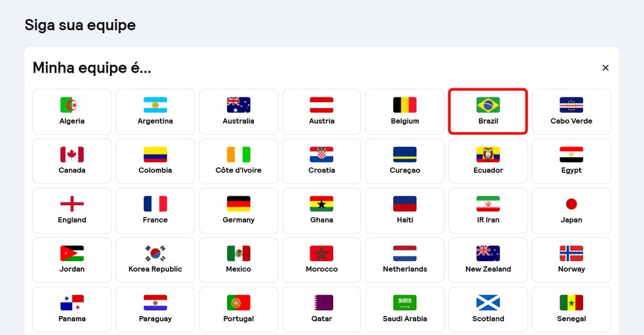Choose the Cabo Verde flag icon
The width and height of the screenshot is (644, 335).
click(571, 105)
